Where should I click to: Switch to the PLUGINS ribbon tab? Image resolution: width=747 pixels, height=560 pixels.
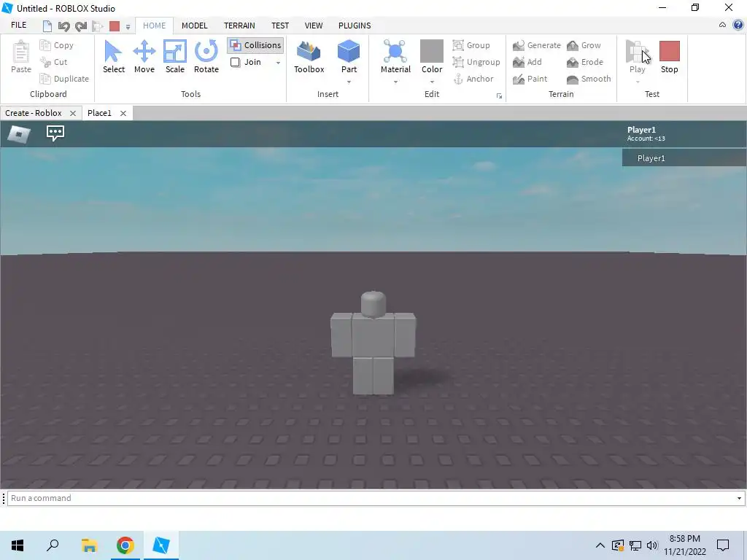click(x=355, y=26)
